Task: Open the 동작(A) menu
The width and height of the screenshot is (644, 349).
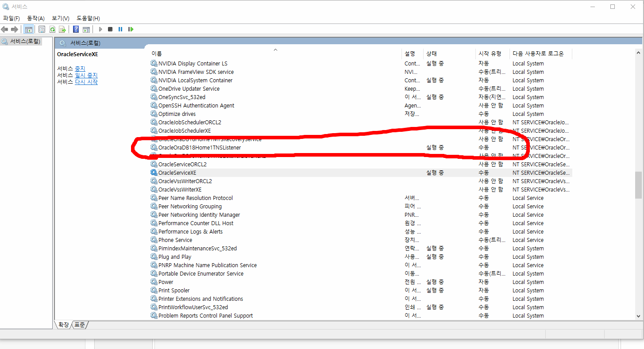Action: 36,18
